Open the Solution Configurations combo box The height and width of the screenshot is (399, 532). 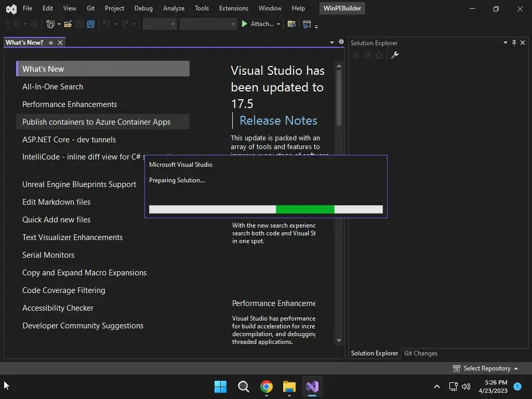point(159,24)
